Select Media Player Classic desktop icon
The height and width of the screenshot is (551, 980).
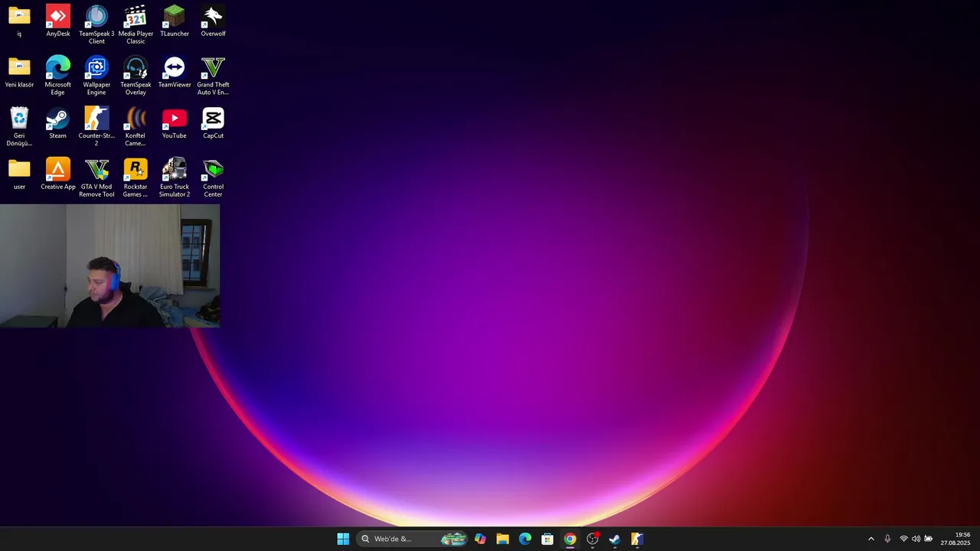[136, 24]
